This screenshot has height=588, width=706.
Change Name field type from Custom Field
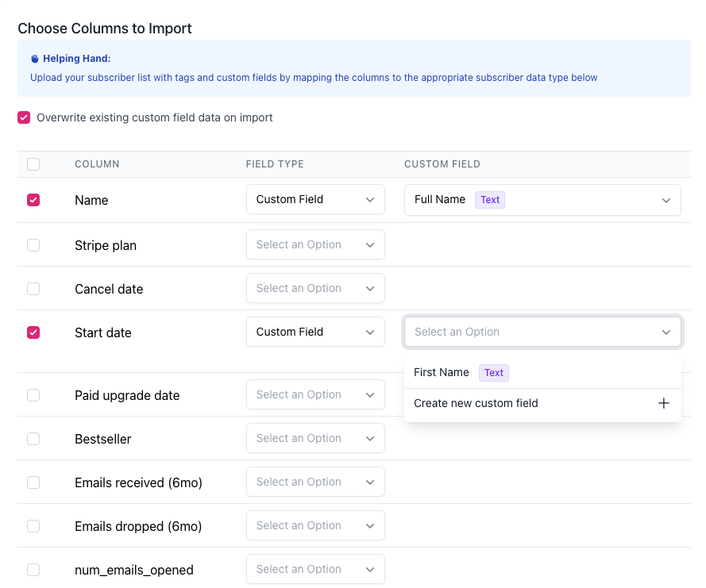click(315, 199)
